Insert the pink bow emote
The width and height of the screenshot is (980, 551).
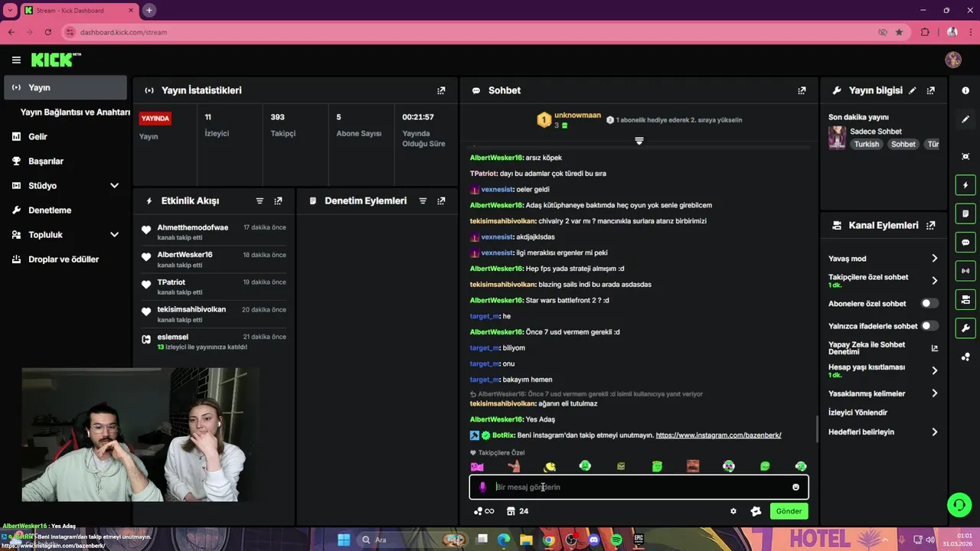[477, 466]
